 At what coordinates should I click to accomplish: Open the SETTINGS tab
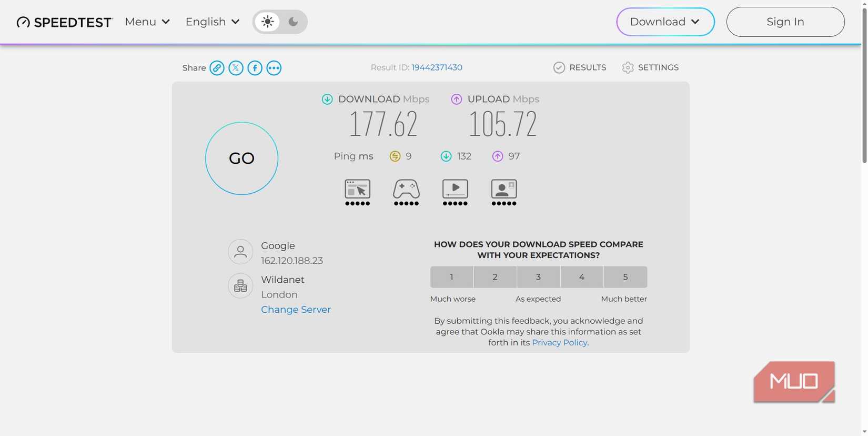650,67
